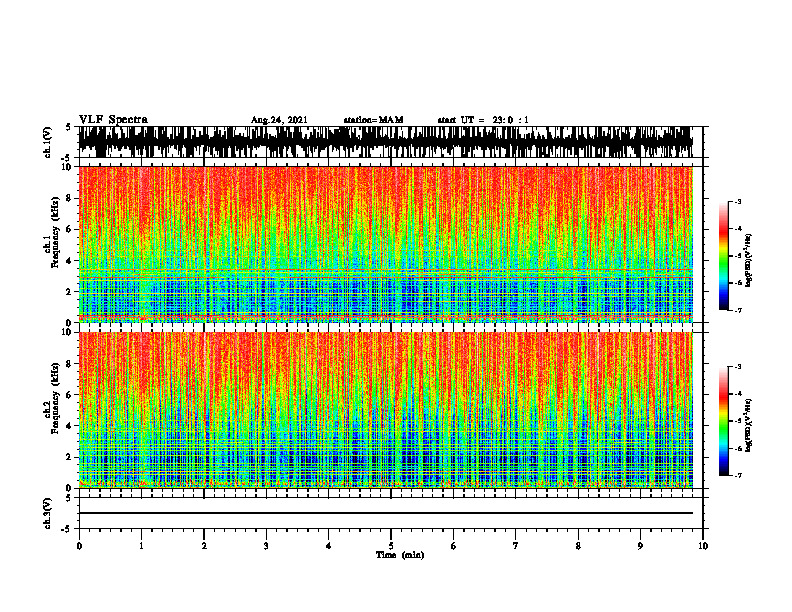Click time axis tick label '10'

coord(703,546)
